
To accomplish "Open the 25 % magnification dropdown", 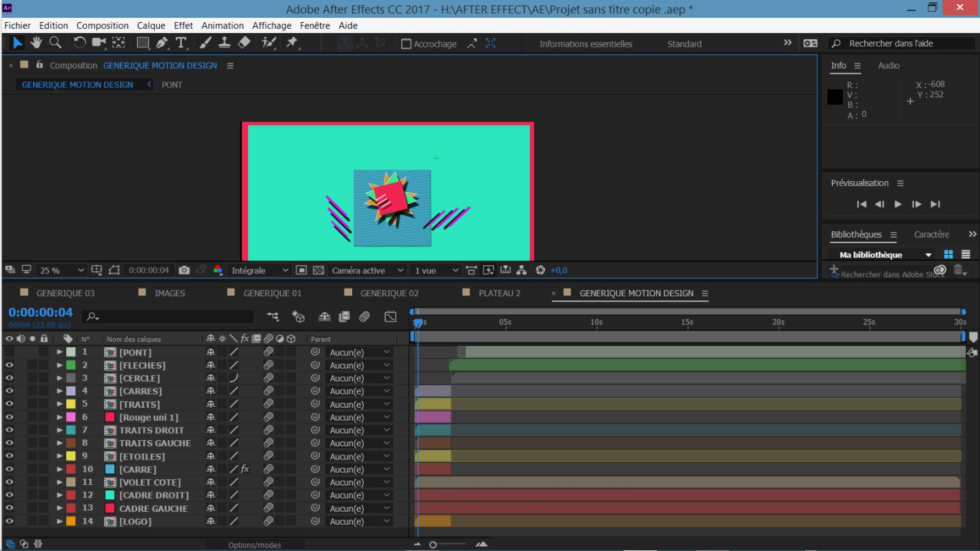I will [x=61, y=271].
